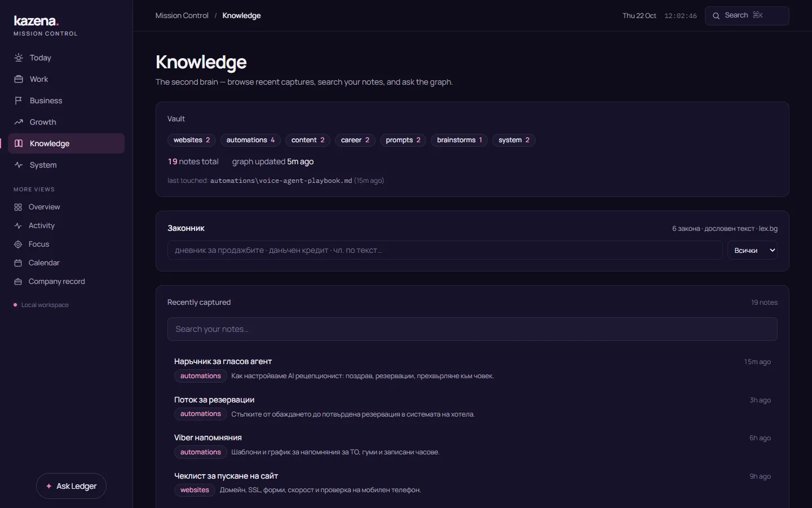The height and width of the screenshot is (508, 812).
Task: Filter vault by career tag
Action: click(355, 140)
